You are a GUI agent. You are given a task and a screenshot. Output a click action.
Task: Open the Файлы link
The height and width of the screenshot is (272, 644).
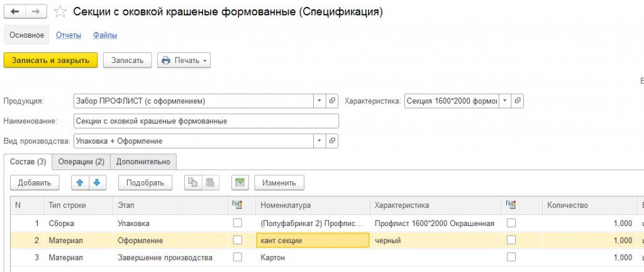[x=105, y=35]
